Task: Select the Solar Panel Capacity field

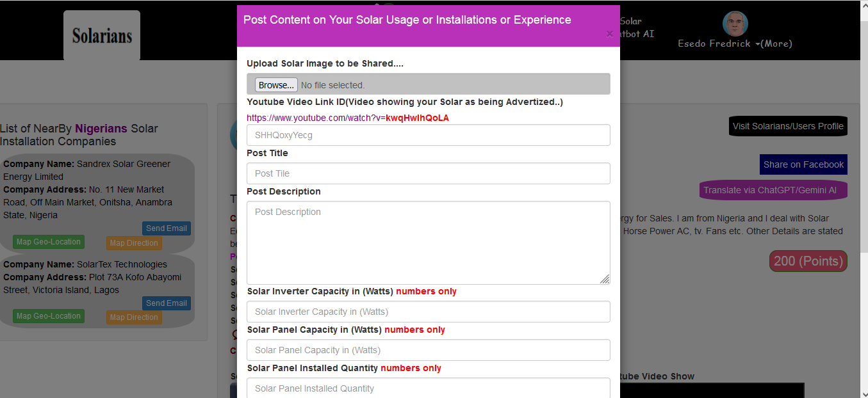Action: (x=428, y=350)
